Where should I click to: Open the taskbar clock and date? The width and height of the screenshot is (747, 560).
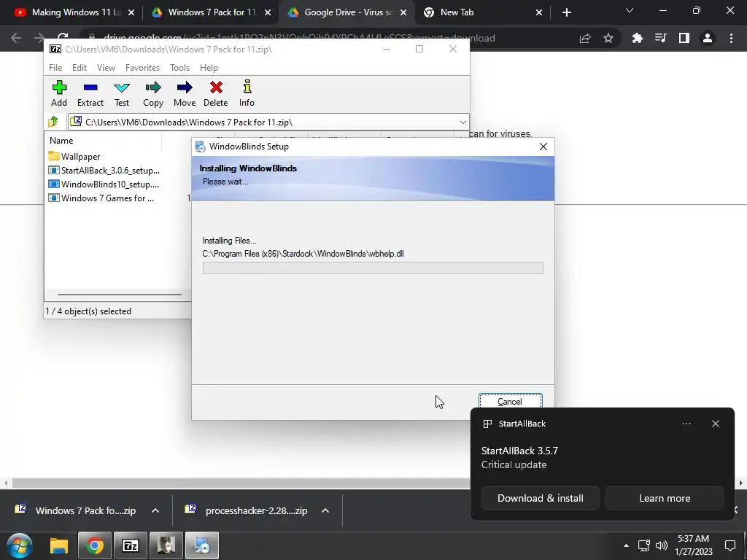[x=694, y=545]
